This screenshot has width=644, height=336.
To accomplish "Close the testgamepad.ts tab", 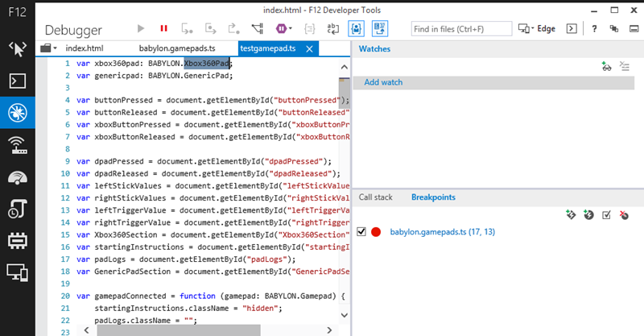I will pyautogui.click(x=310, y=49).
